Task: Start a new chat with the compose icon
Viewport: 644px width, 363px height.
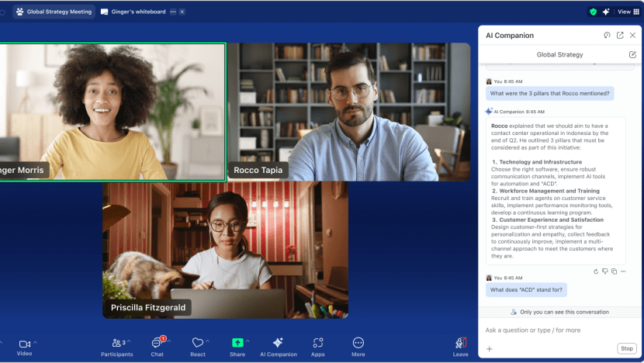Action: click(632, 55)
